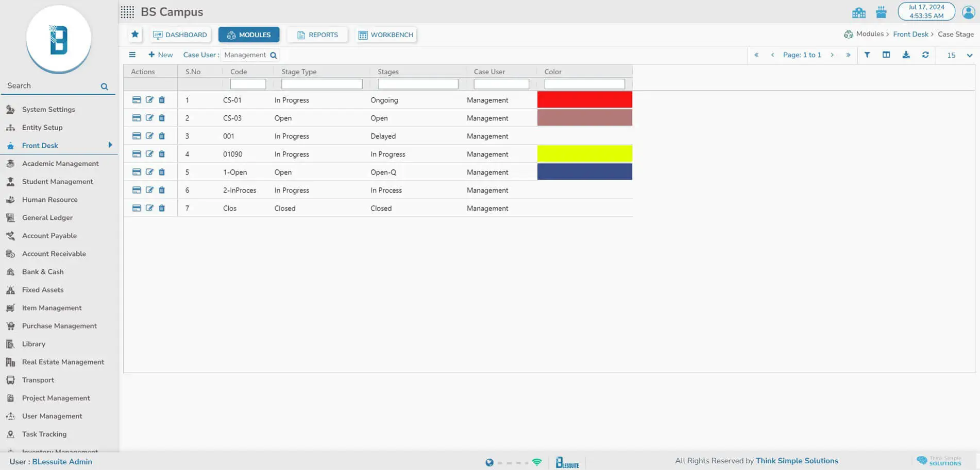Click the download export icon
This screenshot has width=980, height=470.
tap(906, 55)
